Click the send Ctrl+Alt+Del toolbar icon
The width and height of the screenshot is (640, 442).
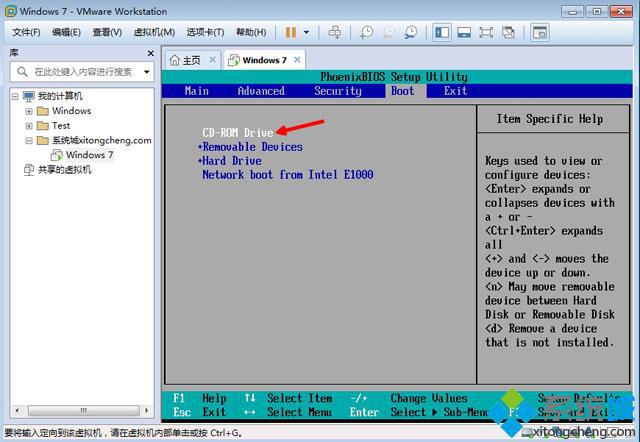333,32
